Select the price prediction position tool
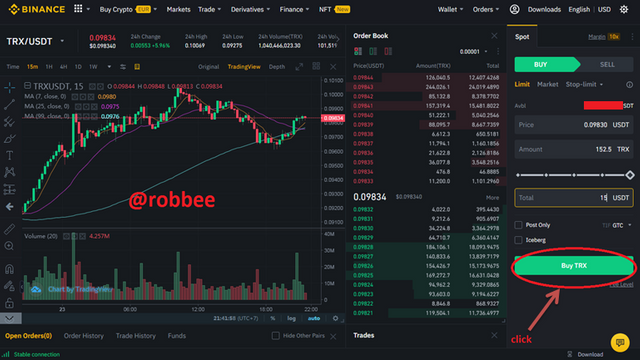 [x=9, y=189]
